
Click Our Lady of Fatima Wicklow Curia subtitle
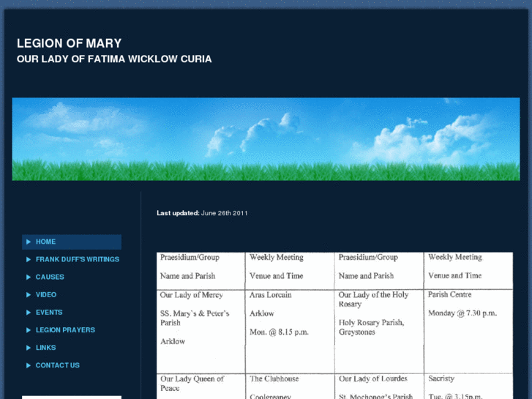click(x=114, y=59)
